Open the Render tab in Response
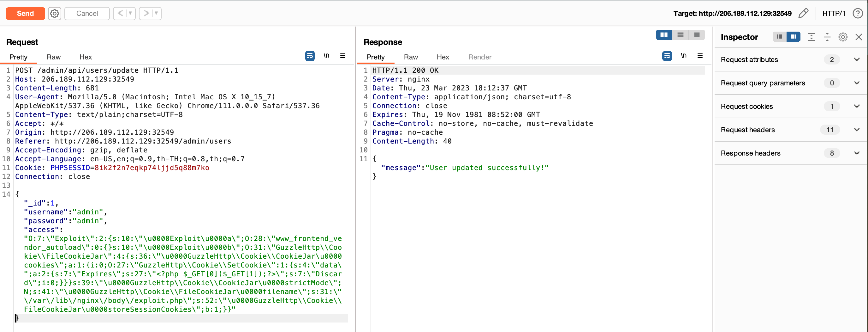Image resolution: width=868 pixels, height=332 pixels. click(x=479, y=57)
